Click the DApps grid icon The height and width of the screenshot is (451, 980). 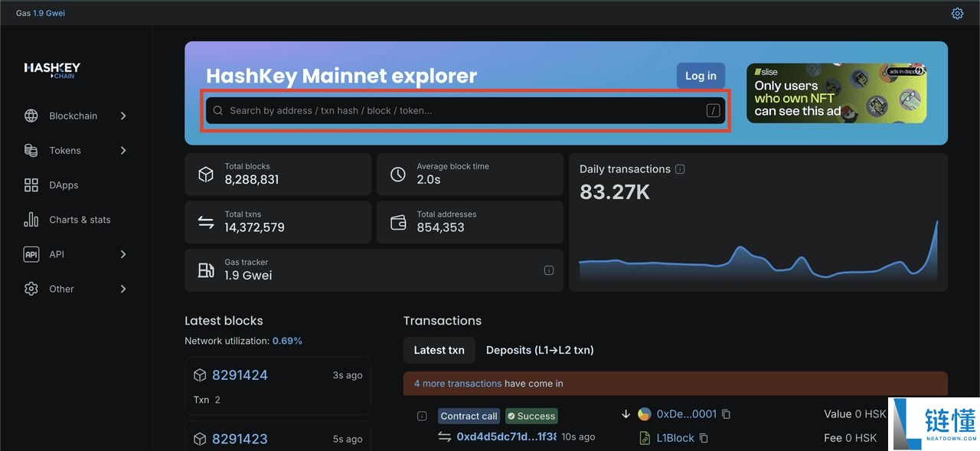click(x=31, y=185)
